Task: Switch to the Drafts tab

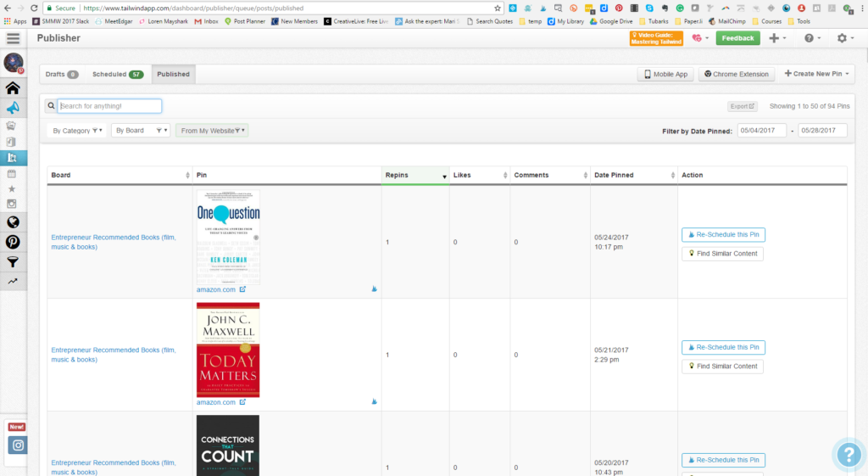Action: pos(61,75)
